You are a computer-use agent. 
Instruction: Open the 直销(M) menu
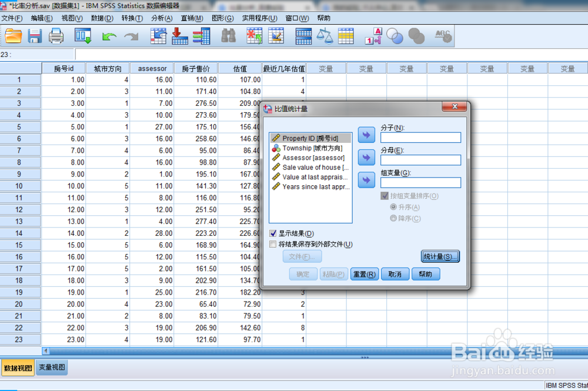pos(192,18)
